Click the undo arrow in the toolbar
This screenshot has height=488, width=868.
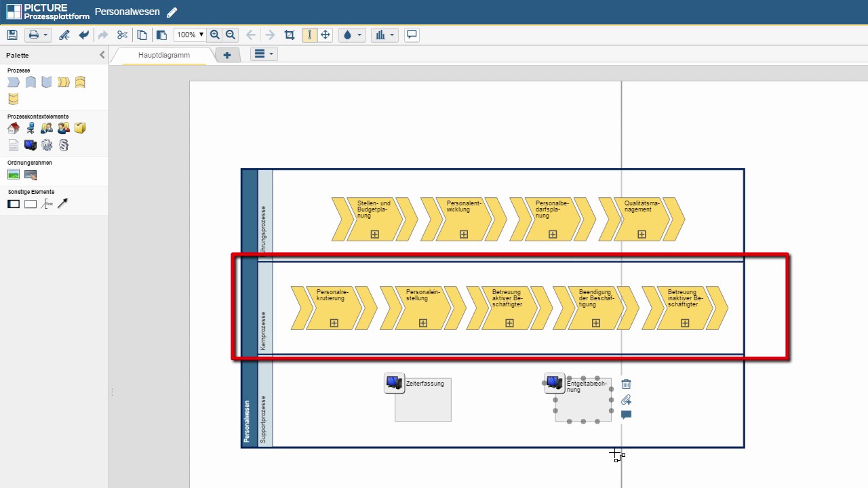click(83, 35)
